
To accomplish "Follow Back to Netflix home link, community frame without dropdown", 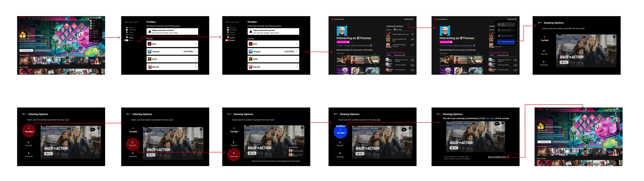I will [x=339, y=19].
